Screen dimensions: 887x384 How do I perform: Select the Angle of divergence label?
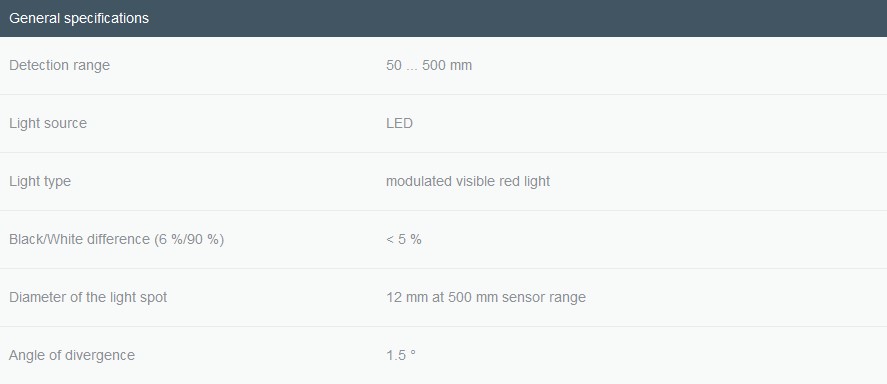(72, 355)
